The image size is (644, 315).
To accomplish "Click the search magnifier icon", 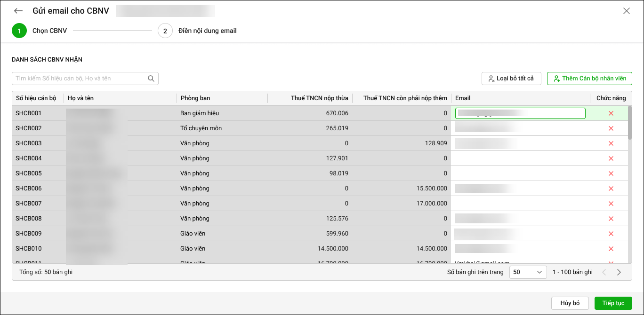I will pos(151,79).
